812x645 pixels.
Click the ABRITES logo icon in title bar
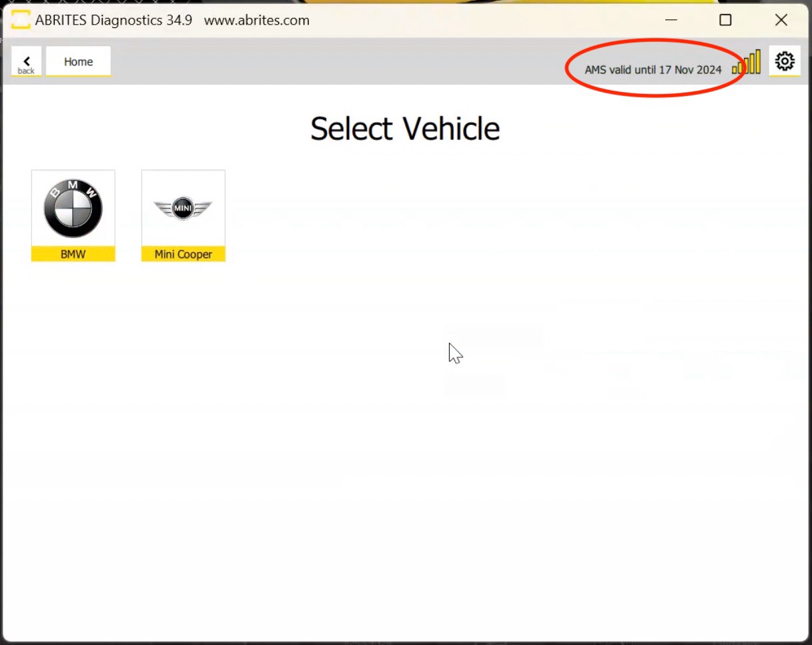pos(21,20)
